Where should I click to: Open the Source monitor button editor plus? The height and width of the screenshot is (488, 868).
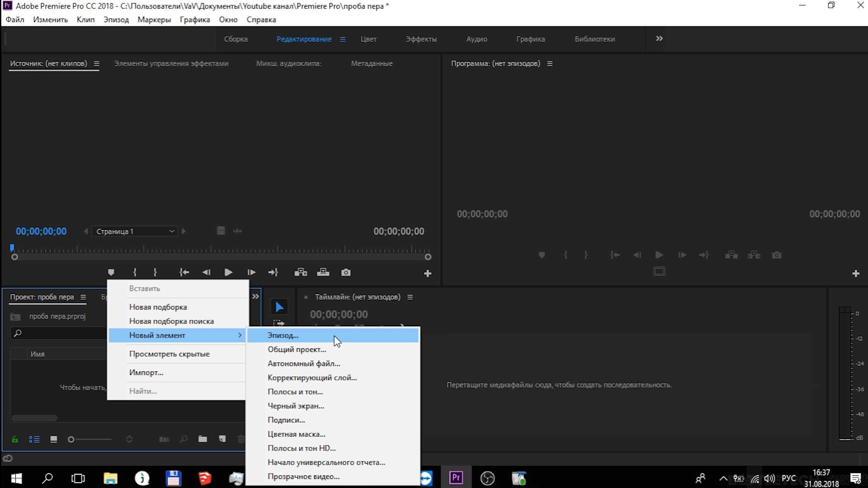[x=427, y=273]
